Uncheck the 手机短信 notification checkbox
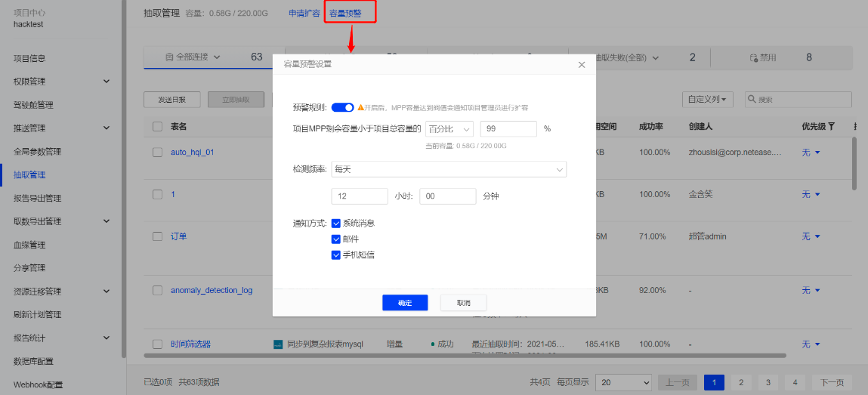Image resolution: width=868 pixels, height=395 pixels. (x=336, y=255)
